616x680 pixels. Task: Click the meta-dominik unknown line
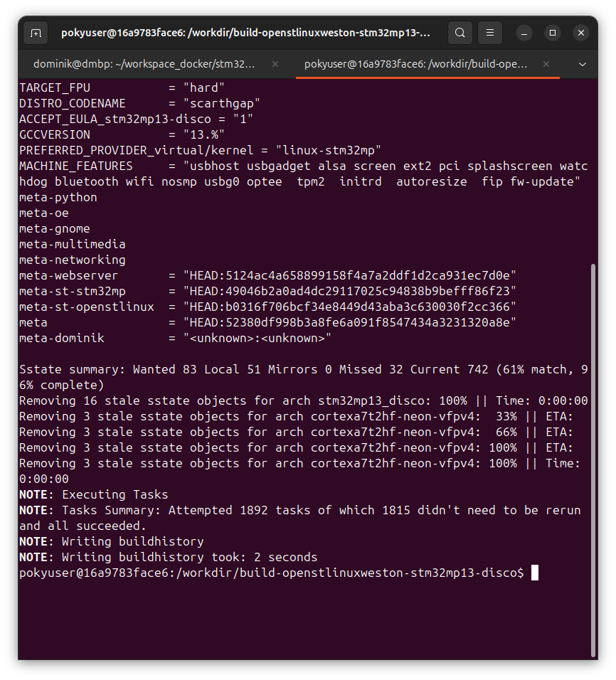coord(175,338)
